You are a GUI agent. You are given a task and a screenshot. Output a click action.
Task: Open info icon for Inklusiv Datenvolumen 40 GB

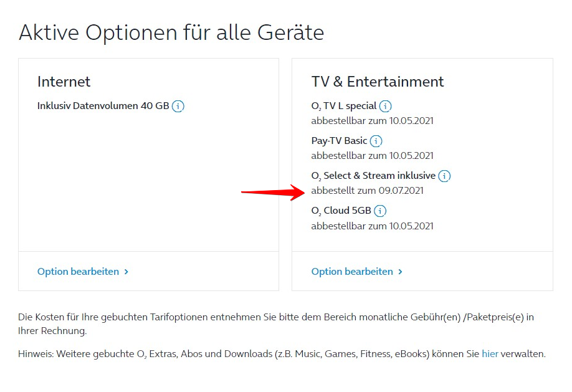pyautogui.click(x=178, y=106)
